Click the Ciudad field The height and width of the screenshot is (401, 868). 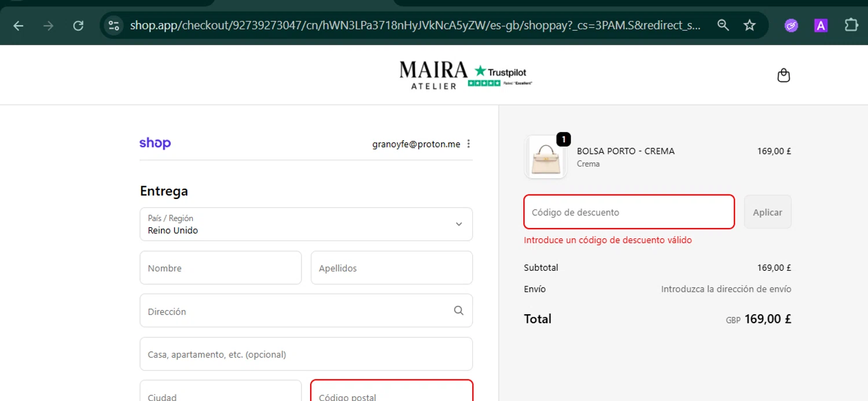[220, 391]
